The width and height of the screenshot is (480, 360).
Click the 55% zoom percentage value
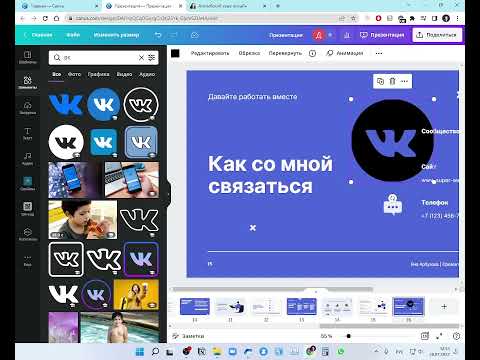(x=326, y=336)
